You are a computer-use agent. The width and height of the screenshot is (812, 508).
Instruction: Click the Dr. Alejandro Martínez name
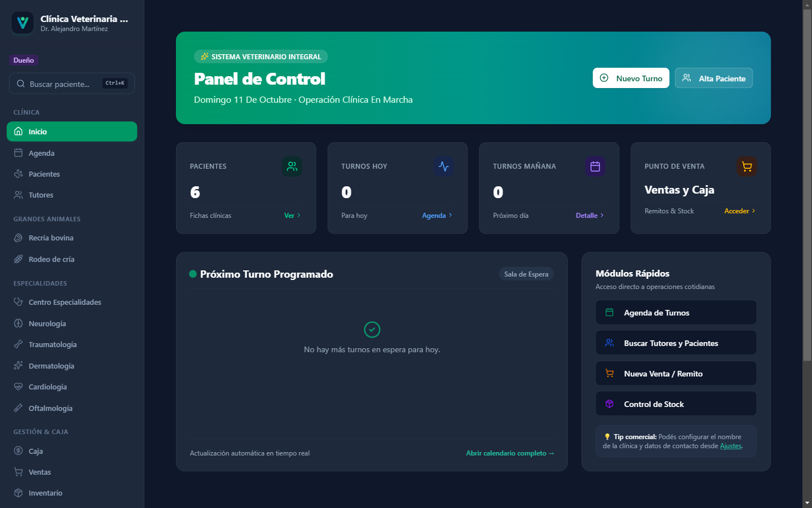pos(74,29)
